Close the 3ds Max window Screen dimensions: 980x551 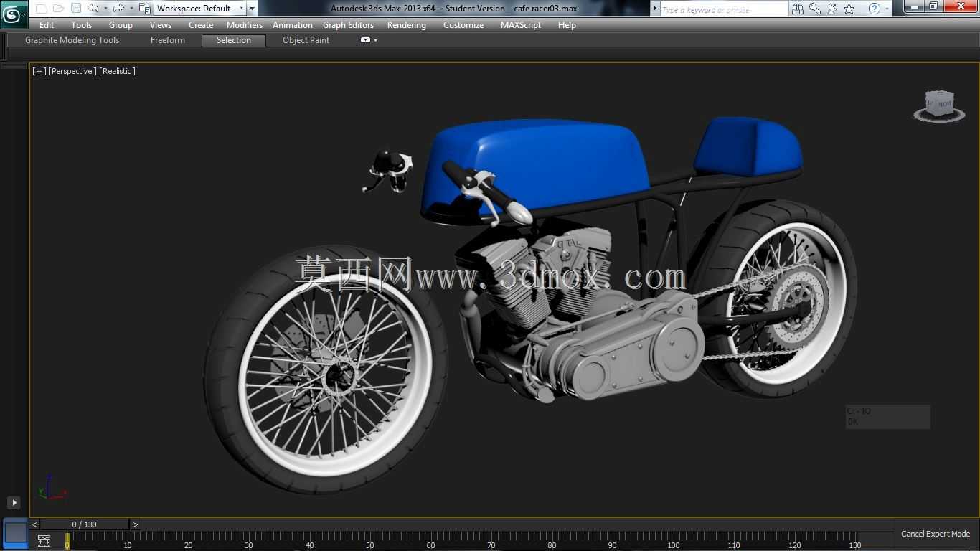tap(959, 6)
